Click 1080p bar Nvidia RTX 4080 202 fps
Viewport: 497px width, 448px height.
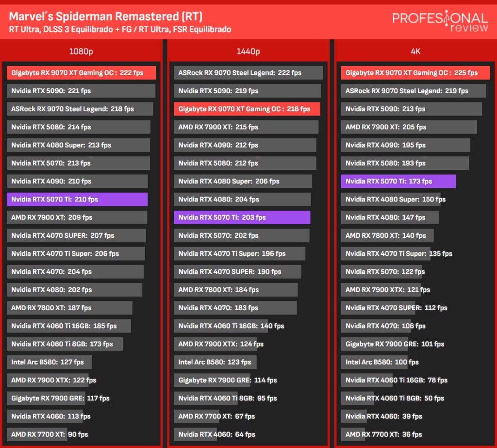[x=74, y=290]
